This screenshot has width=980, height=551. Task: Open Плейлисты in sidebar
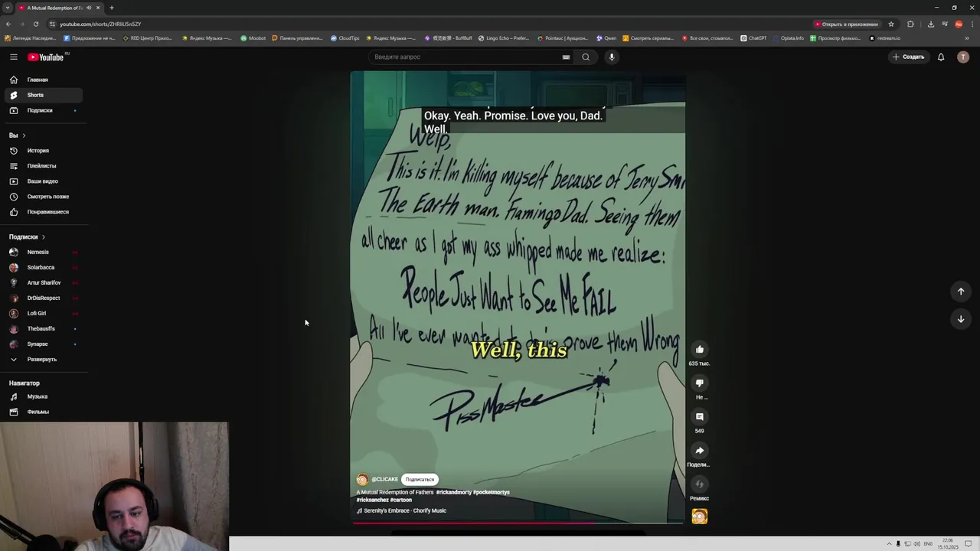[43, 166]
